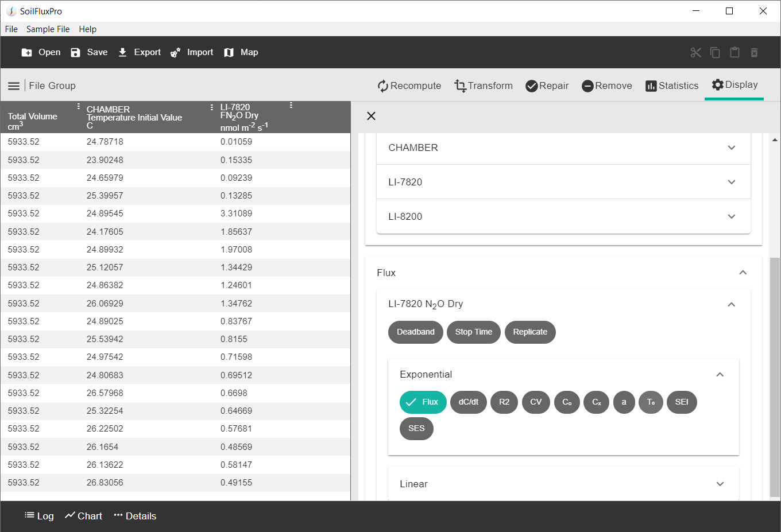Click the Display gear icon
Screen dimensions: 781x532
point(718,84)
